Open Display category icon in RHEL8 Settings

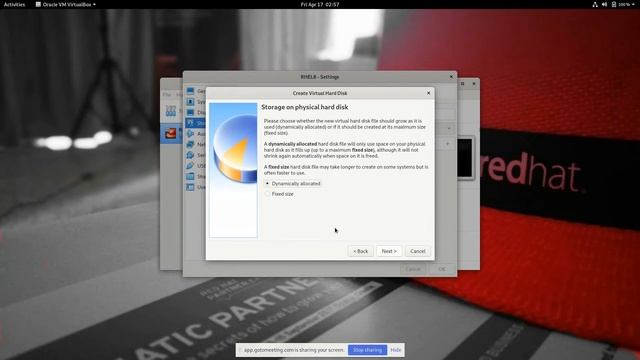pyautogui.click(x=191, y=112)
